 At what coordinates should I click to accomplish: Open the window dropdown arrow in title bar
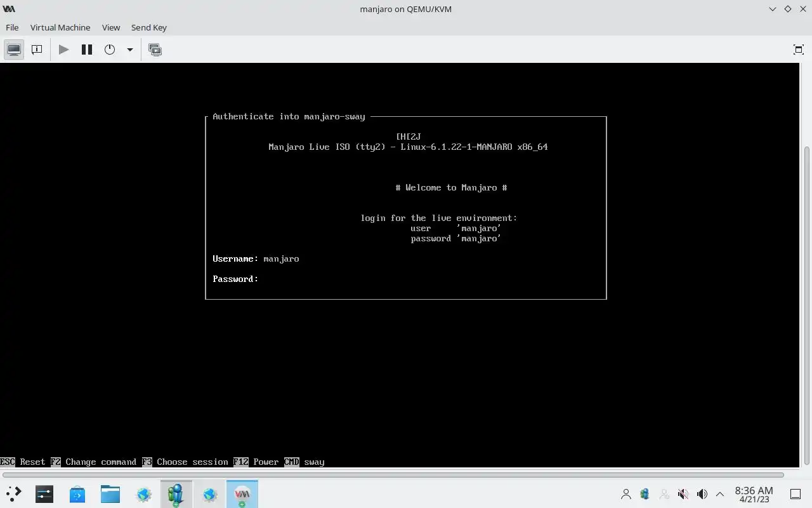[x=773, y=9]
